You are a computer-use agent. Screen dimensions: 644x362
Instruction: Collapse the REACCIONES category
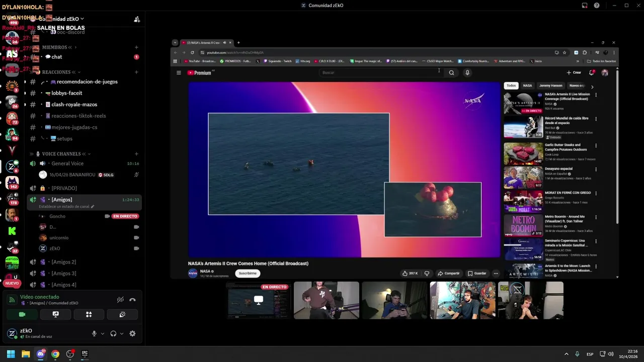pyautogui.click(x=56, y=72)
